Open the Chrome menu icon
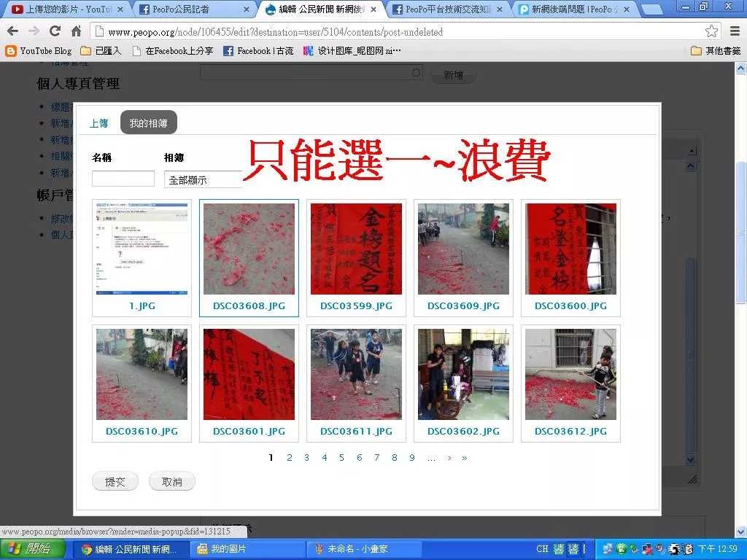The height and width of the screenshot is (560, 747). pyautogui.click(x=735, y=31)
